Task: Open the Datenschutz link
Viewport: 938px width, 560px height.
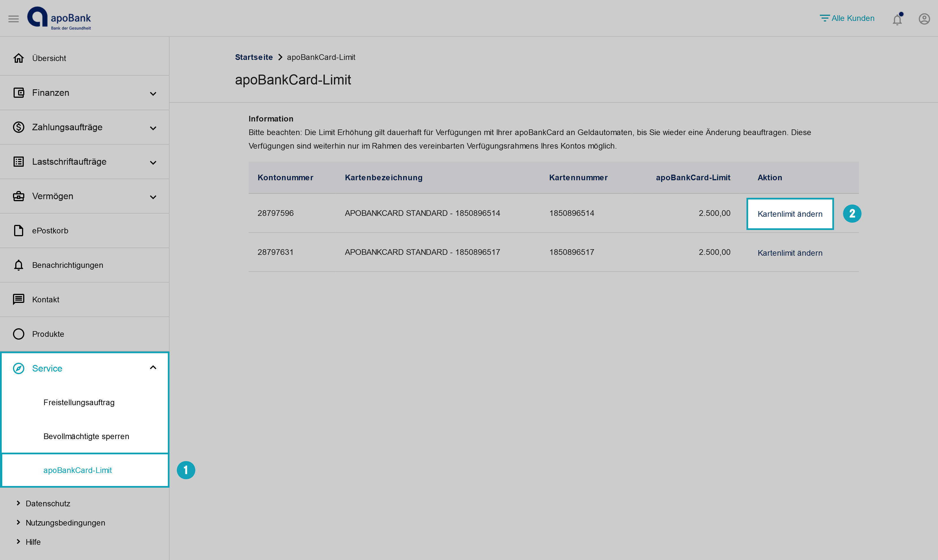Action: [48, 503]
